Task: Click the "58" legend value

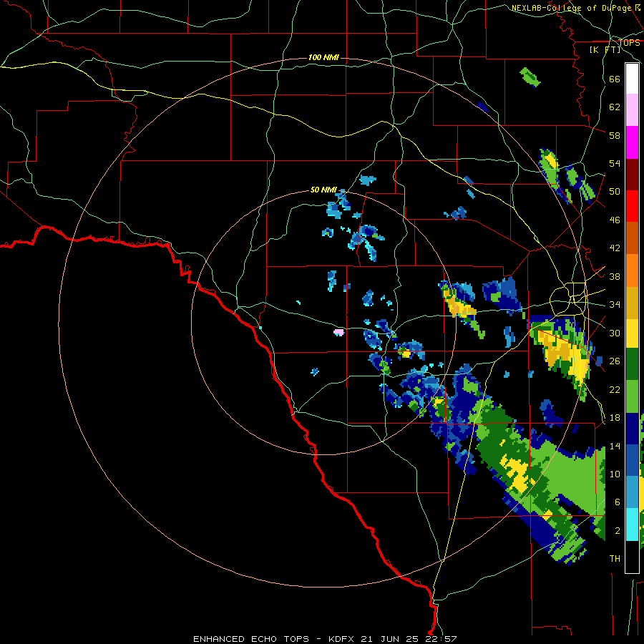Action: click(615, 135)
